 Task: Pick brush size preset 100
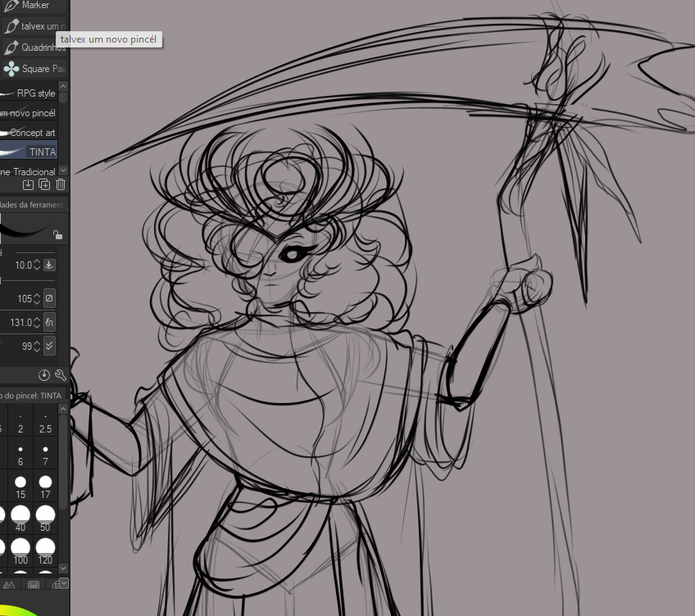click(x=20, y=552)
